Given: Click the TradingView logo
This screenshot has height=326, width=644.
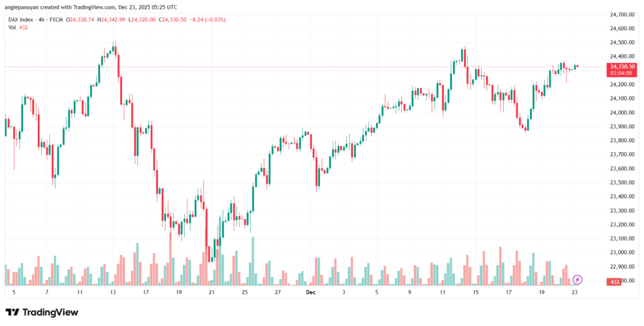Looking at the screenshot, I should coord(42,312).
